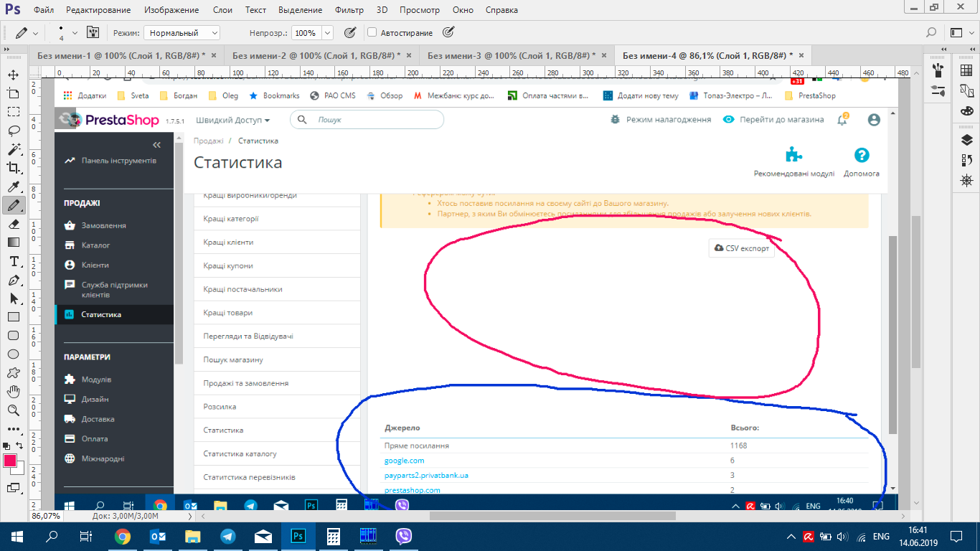Open the Windows notification center icon
Screen dimensions: 980x551
[x=956, y=536]
